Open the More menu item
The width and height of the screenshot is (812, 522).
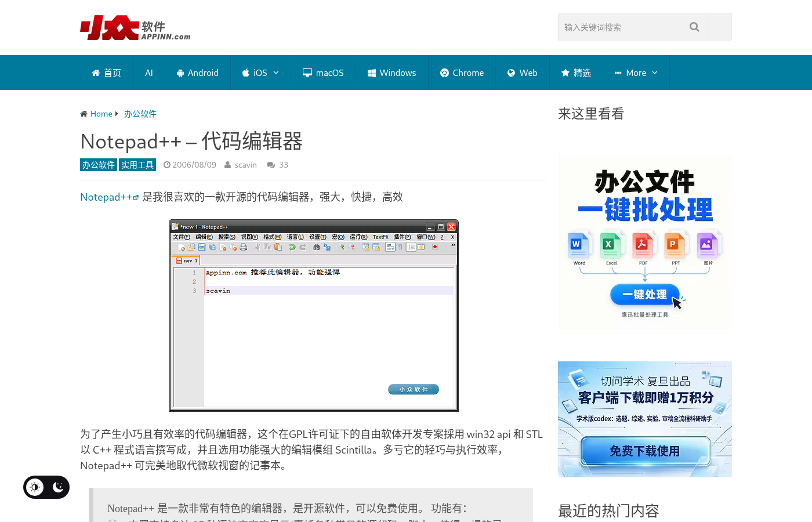tap(636, 72)
